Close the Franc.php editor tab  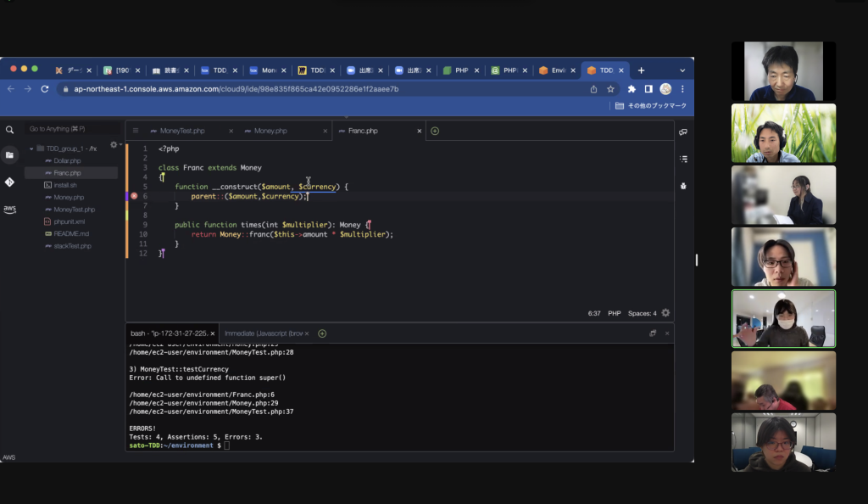coord(419,132)
